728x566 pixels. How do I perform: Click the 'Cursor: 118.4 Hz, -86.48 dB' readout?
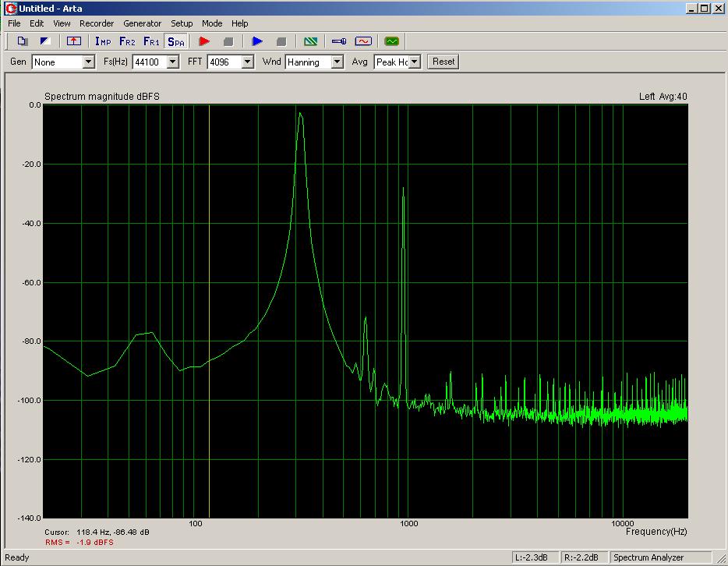coord(97,532)
